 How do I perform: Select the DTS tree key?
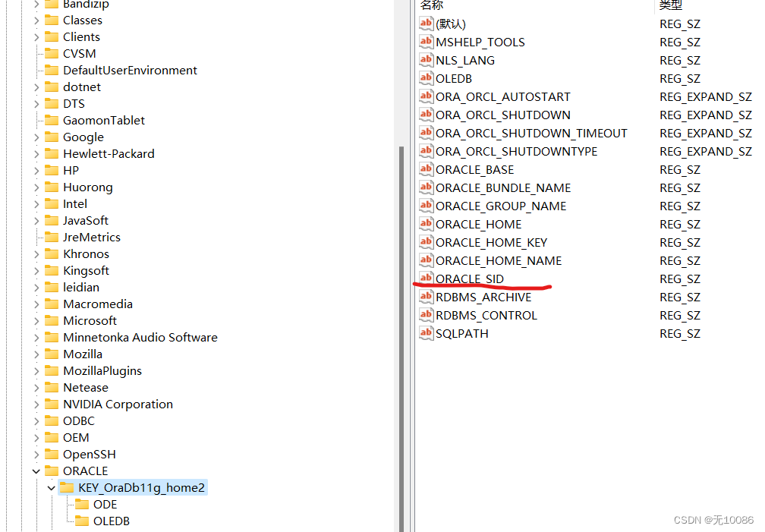point(74,103)
